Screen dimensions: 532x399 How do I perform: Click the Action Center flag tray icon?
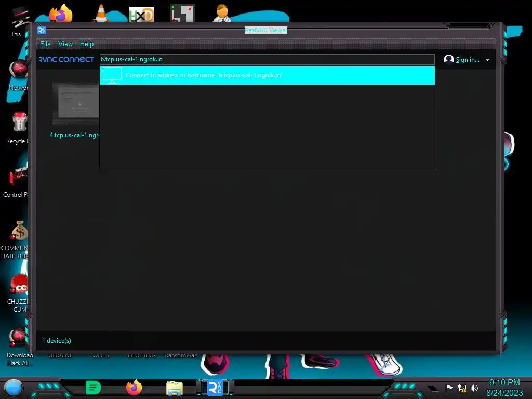(449, 388)
